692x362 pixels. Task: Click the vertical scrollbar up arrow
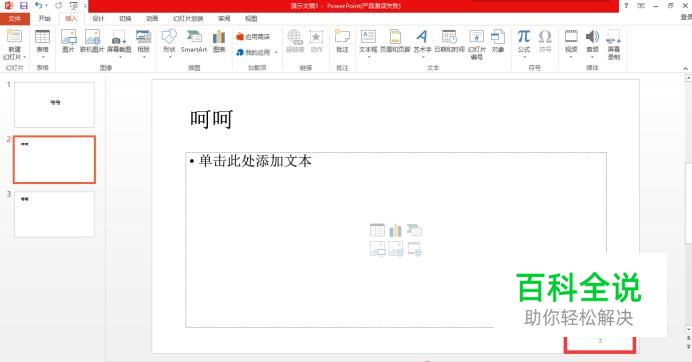688,78
